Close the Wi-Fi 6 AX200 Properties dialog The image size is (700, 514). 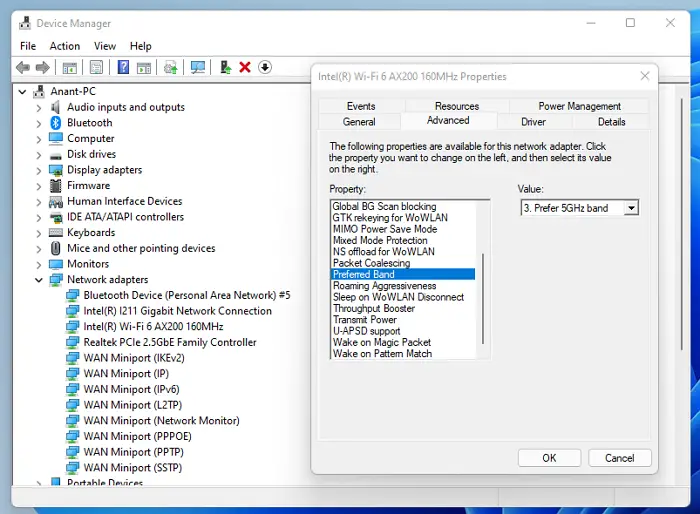tap(645, 76)
